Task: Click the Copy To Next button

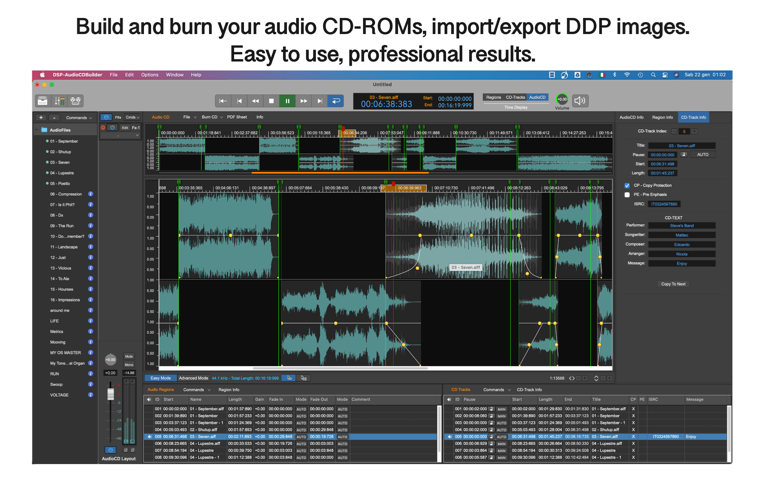Action: [x=673, y=284]
